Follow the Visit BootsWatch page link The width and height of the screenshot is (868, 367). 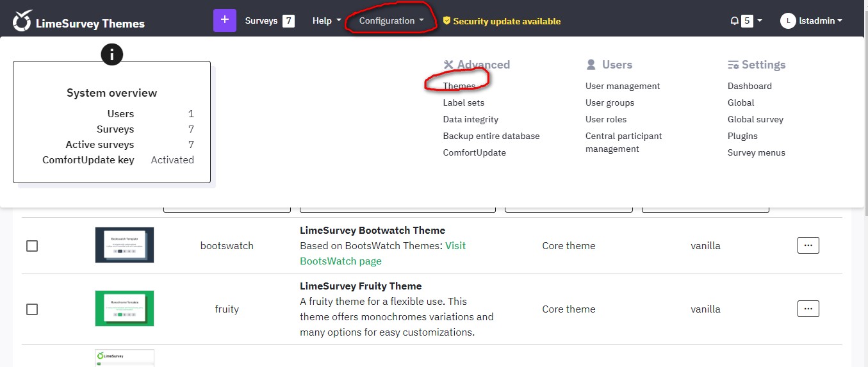click(383, 254)
